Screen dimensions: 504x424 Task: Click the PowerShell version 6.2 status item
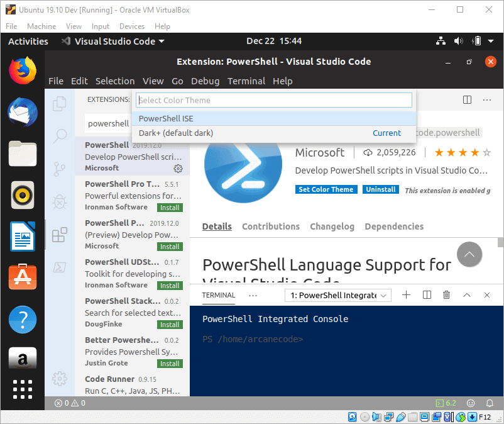tap(446, 403)
